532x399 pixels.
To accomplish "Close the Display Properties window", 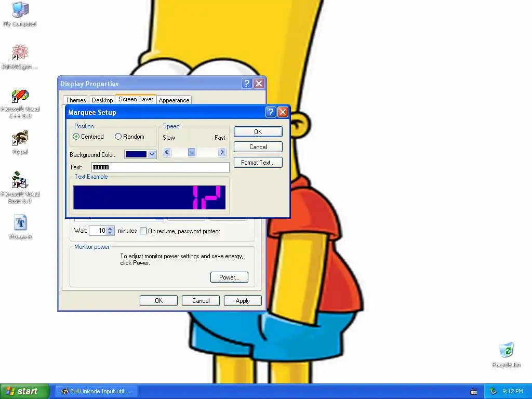I will pos(259,84).
